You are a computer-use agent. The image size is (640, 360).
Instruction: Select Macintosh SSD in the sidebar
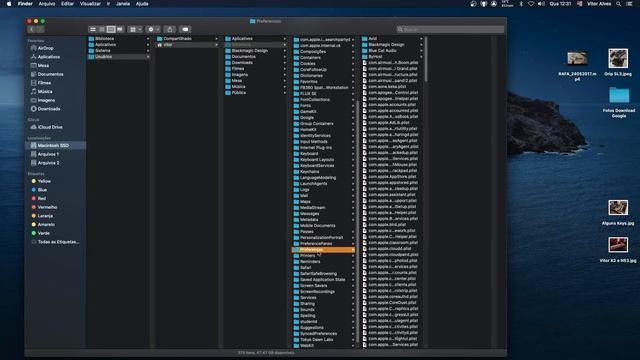point(55,145)
